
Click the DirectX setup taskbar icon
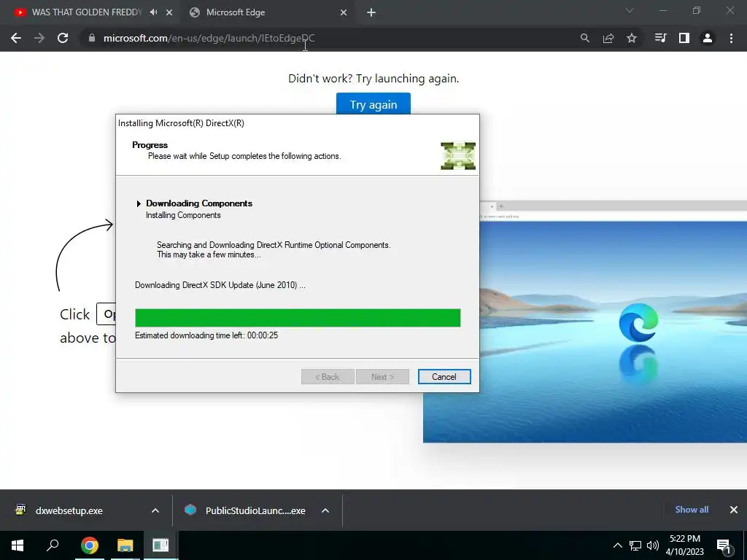[x=160, y=545]
